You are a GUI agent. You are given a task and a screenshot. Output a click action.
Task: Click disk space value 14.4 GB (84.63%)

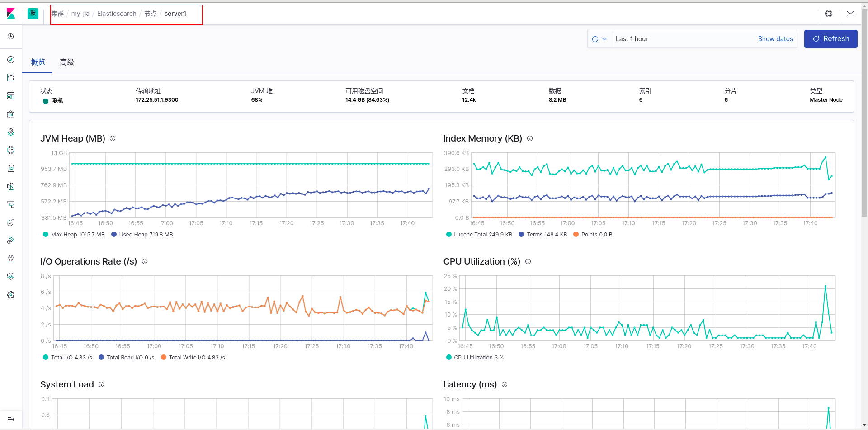tap(367, 100)
